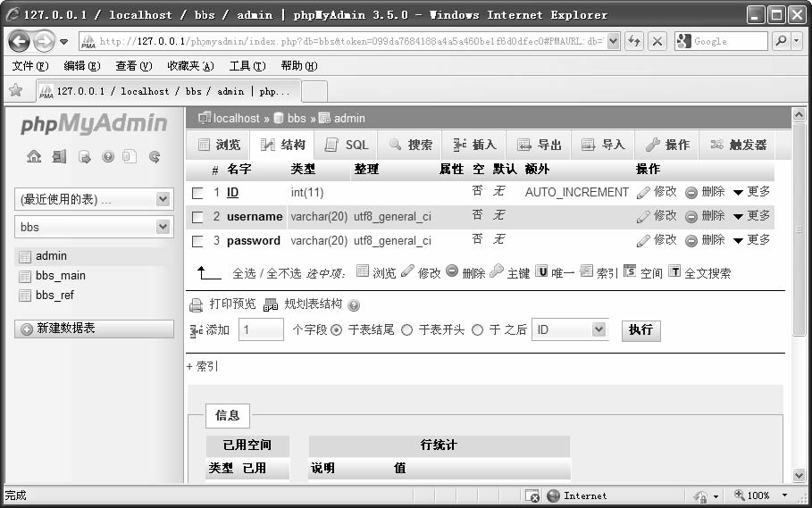Open the zoom level dropdown arrow
This screenshot has height=508, width=812.
coord(785,496)
